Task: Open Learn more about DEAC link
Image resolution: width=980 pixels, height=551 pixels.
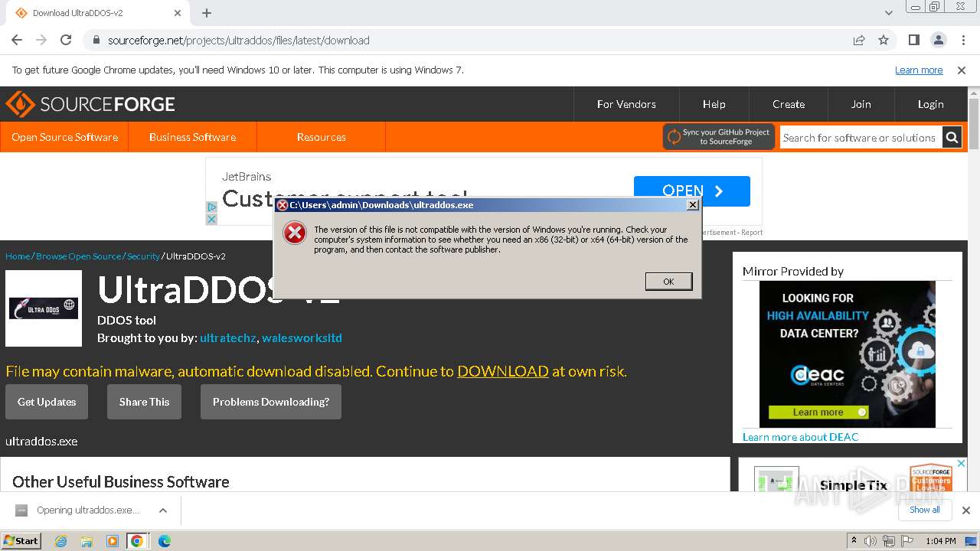Action: coord(801,437)
